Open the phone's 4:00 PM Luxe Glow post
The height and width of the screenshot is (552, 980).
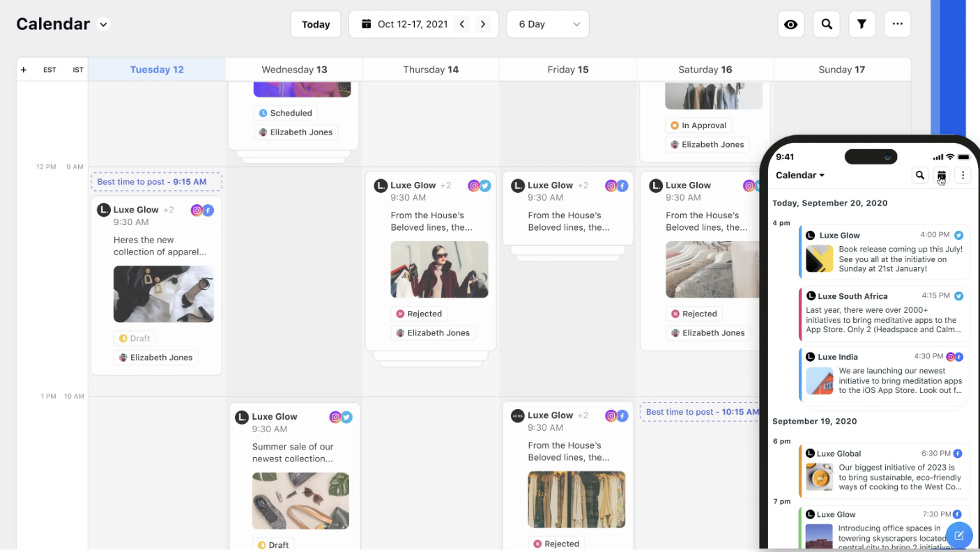click(884, 252)
